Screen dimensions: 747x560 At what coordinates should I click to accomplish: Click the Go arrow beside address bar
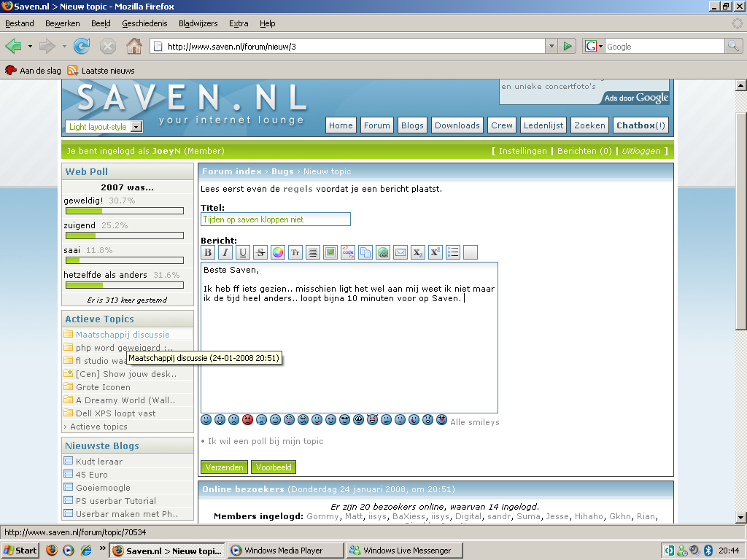tap(568, 46)
